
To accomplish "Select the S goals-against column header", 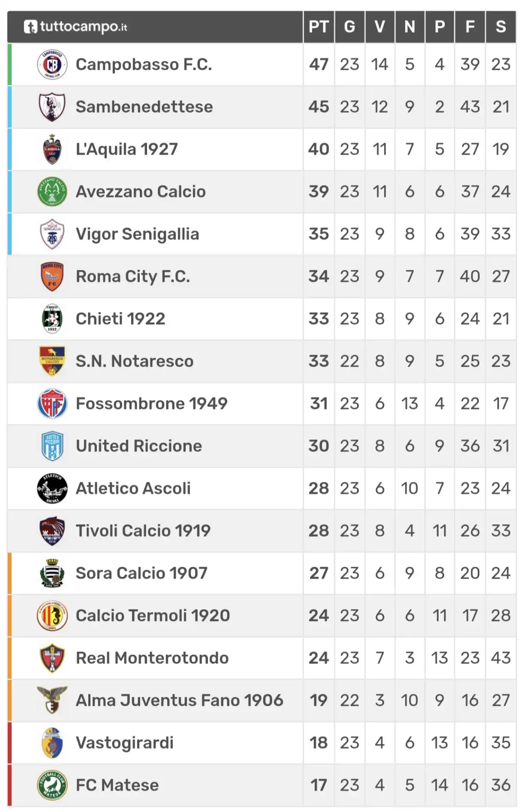I will (x=501, y=27).
